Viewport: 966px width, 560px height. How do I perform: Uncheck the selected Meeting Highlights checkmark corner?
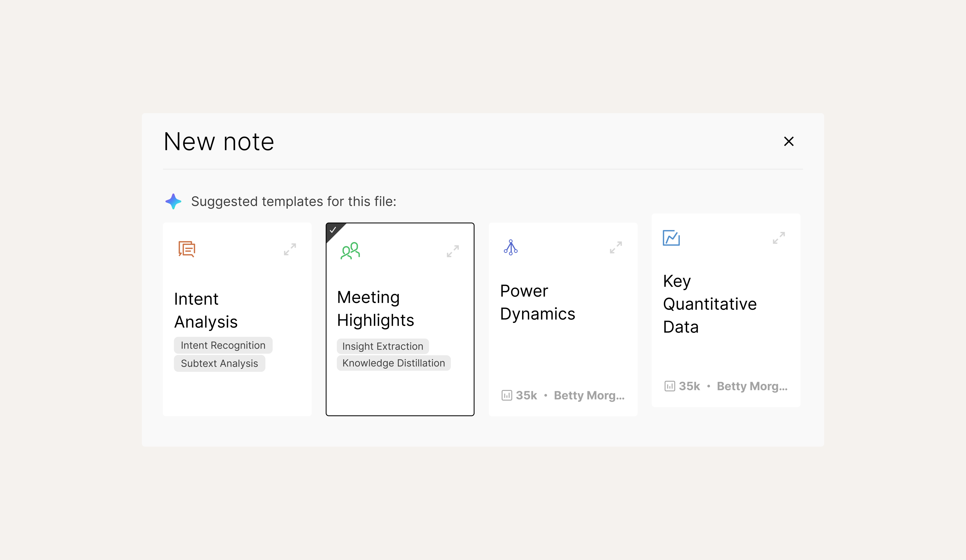point(333,230)
